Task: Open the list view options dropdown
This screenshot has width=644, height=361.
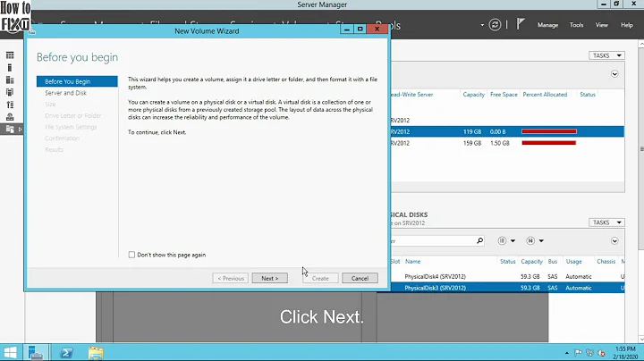Action: click(506, 240)
